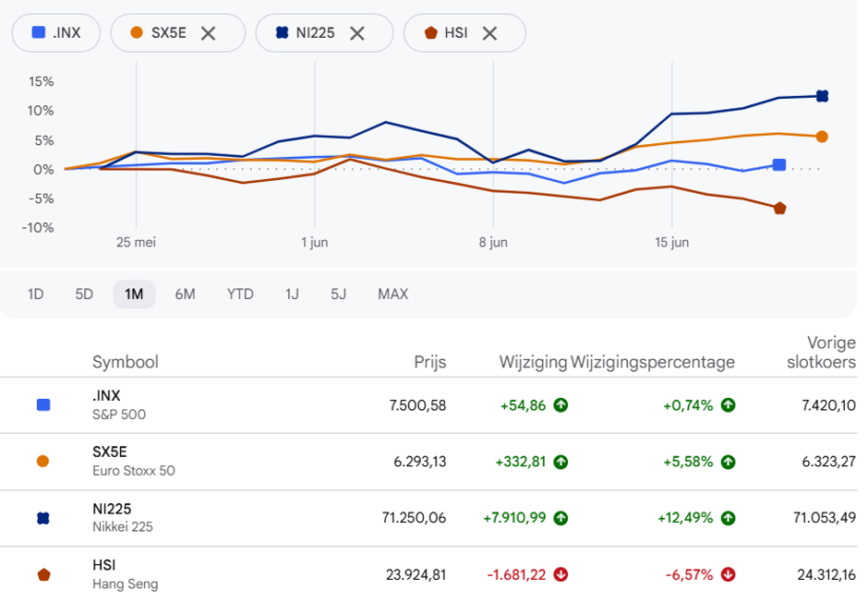Image resolution: width=868 pixels, height=602 pixels.
Task: Show year-to-date with YTD tab
Action: click(x=240, y=294)
